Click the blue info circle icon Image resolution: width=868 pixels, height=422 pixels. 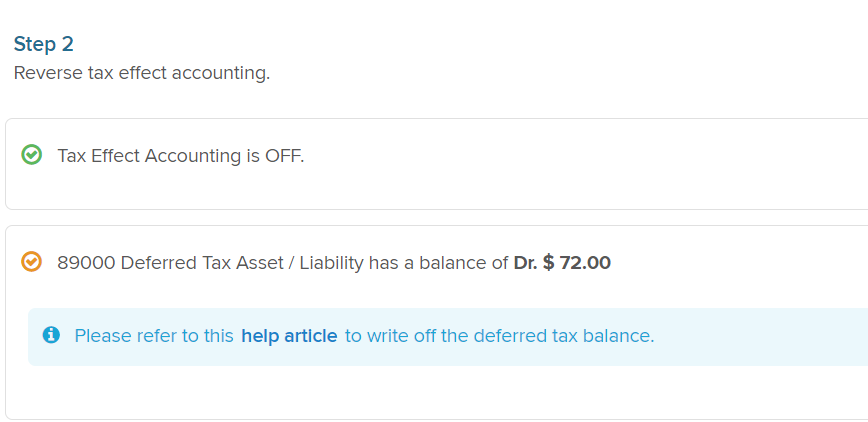[51, 334]
